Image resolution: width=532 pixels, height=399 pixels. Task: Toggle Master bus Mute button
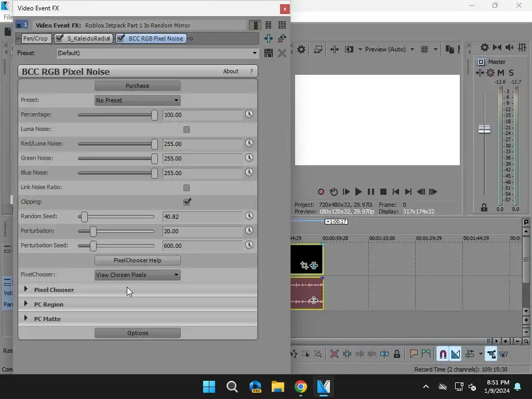pos(500,73)
